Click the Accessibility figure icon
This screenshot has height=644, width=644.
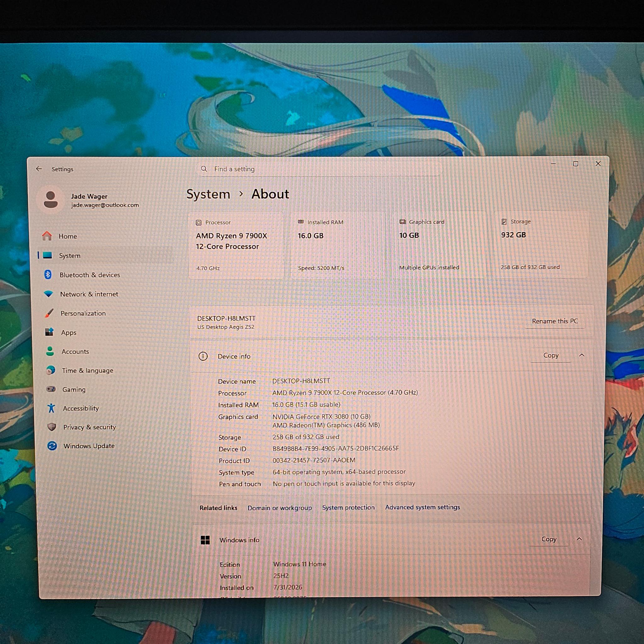coord(51,408)
